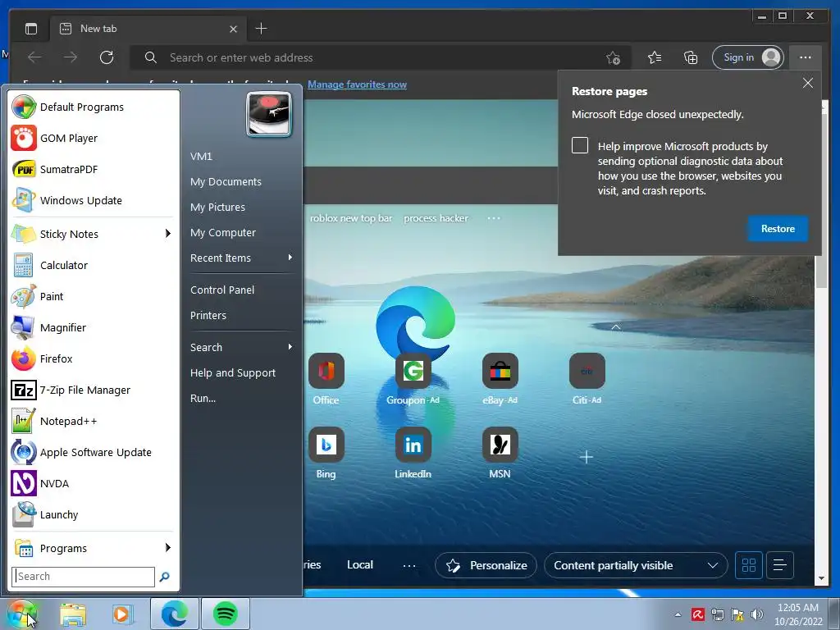Open the Local feed tab

[x=360, y=564]
